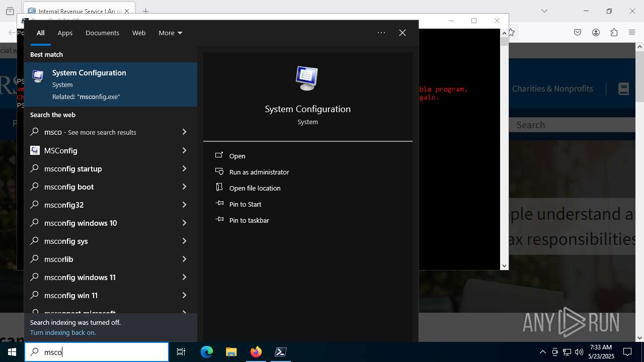
Task: Click the Open file location icon
Action: coord(219,188)
